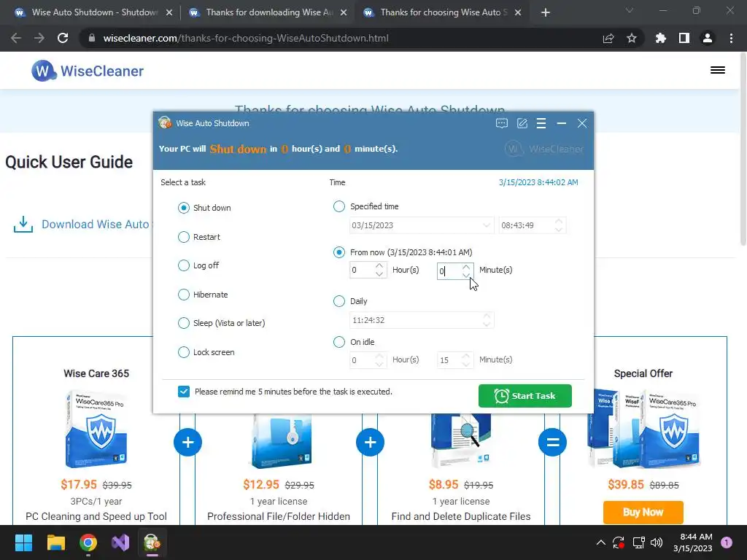The image size is (747, 560).
Task: Open taskbar clock 8:44 AM
Action: [x=693, y=542]
